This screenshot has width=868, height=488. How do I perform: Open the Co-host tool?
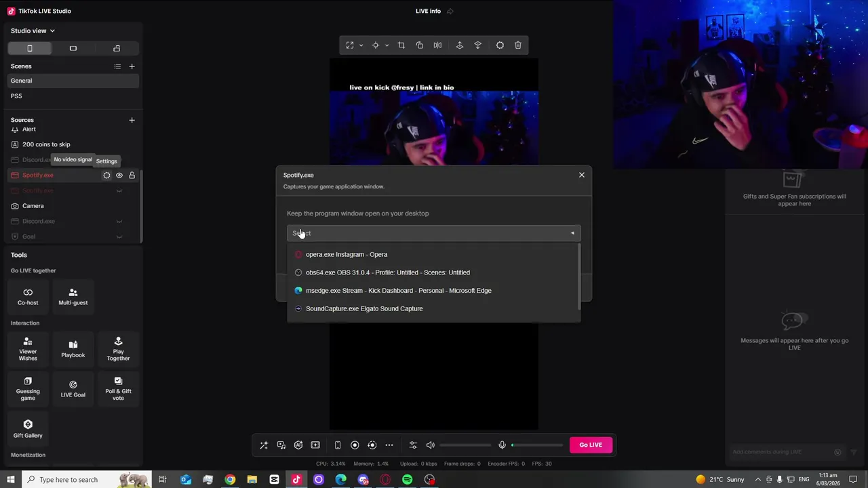(28, 296)
